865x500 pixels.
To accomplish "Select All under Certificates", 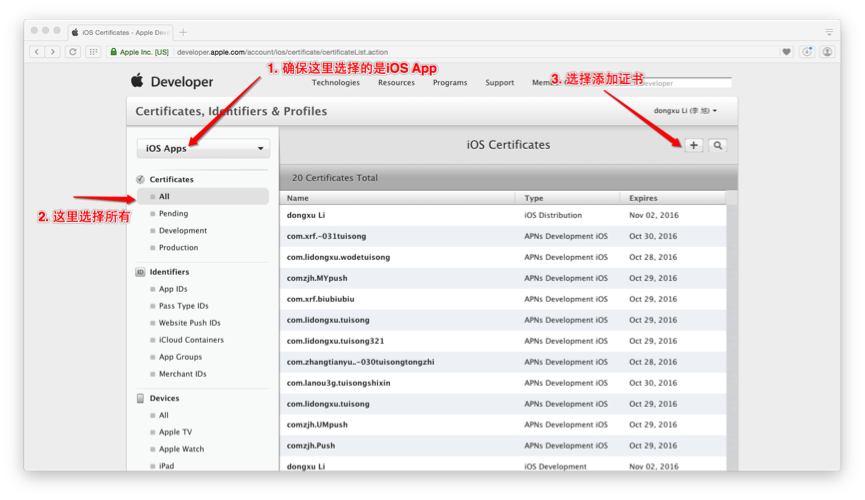I will pyautogui.click(x=203, y=196).
